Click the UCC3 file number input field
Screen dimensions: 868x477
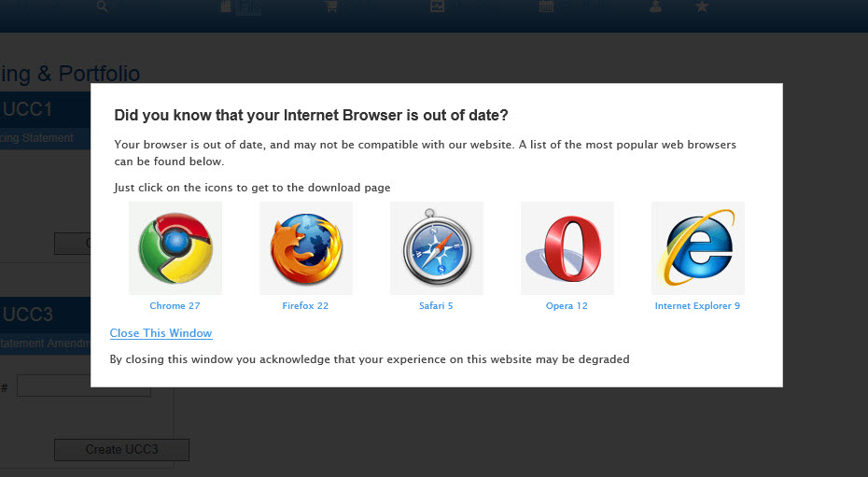click(84, 386)
